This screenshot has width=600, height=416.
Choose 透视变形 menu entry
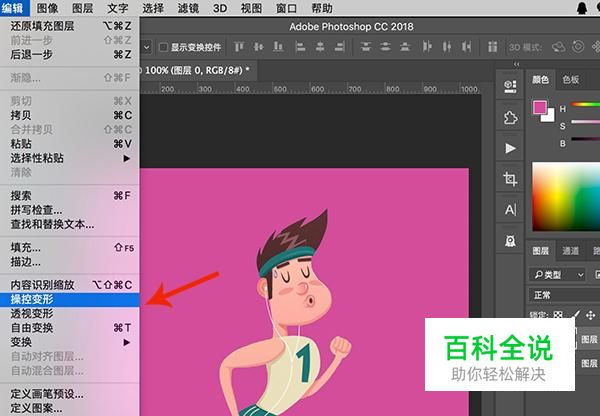70,313
